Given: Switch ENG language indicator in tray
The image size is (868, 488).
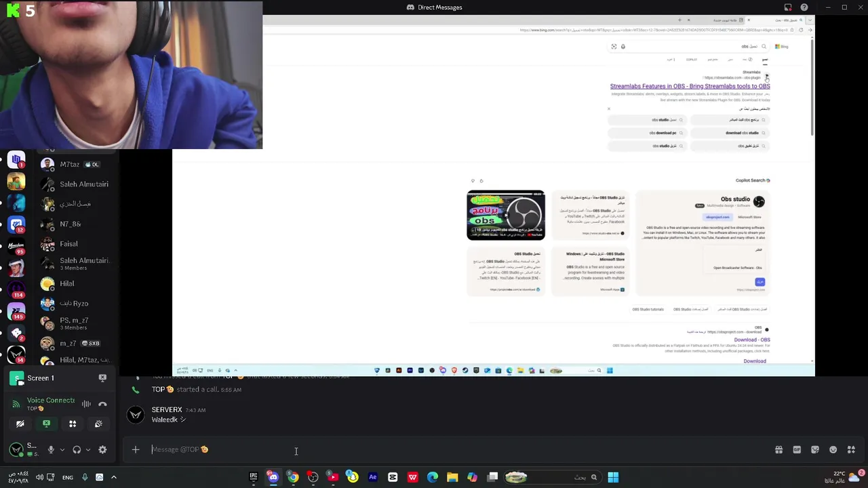Looking at the screenshot, I should click(68, 477).
